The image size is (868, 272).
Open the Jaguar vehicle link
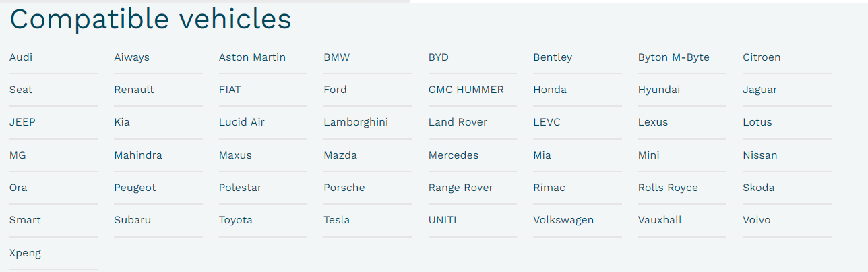click(759, 90)
